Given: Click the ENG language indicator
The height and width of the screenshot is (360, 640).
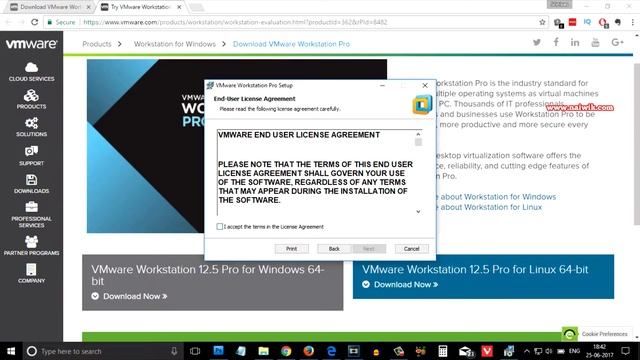Looking at the screenshot, I should (x=574, y=351).
